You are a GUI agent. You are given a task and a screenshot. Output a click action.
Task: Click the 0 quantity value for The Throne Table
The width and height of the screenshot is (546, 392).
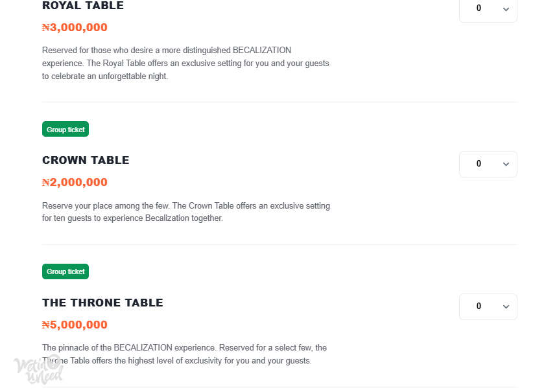click(479, 306)
